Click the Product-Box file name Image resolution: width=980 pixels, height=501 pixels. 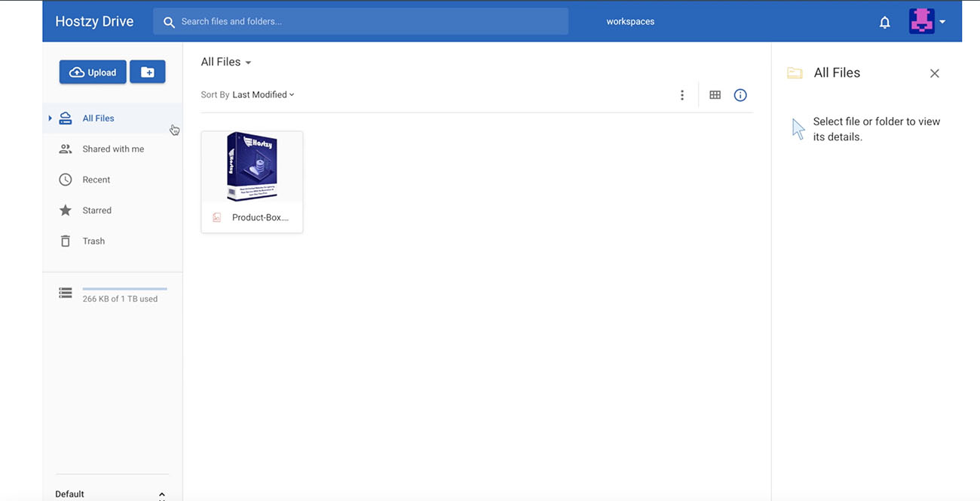[260, 217]
